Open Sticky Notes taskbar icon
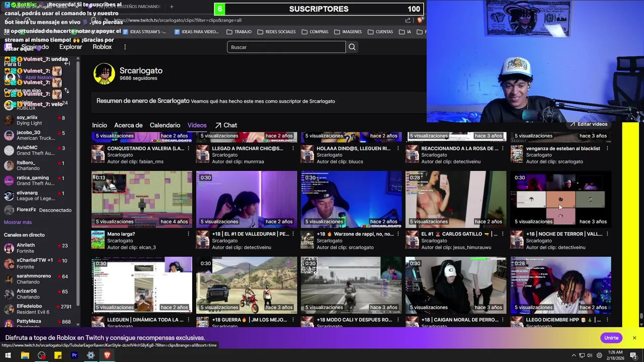 point(58,355)
